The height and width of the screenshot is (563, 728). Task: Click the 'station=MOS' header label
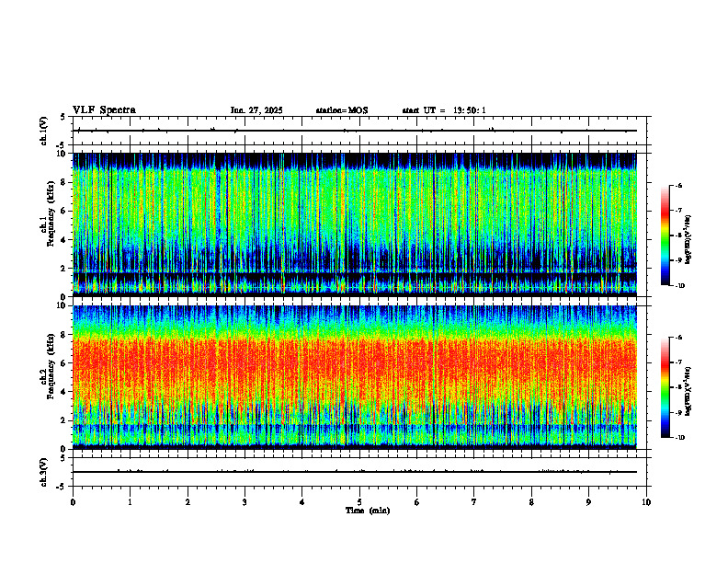click(342, 110)
